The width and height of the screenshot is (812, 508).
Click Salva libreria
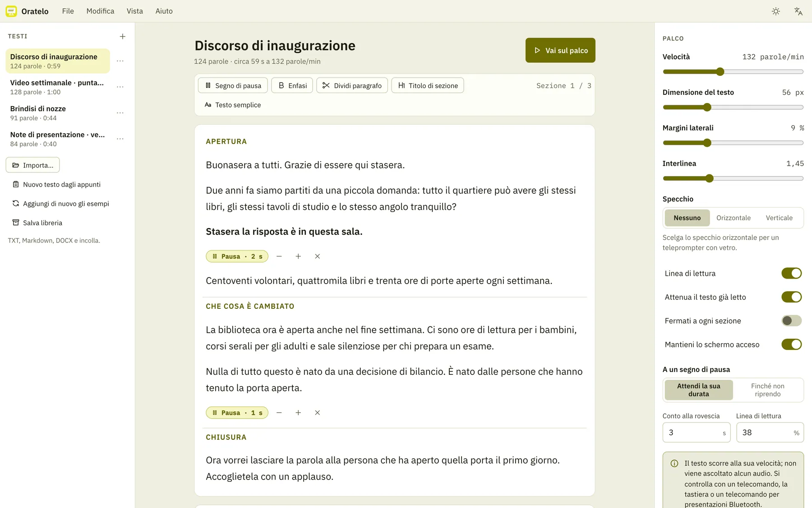tap(37, 223)
